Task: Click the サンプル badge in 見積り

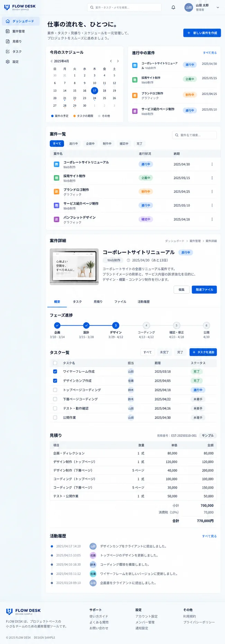Action: [208, 435]
